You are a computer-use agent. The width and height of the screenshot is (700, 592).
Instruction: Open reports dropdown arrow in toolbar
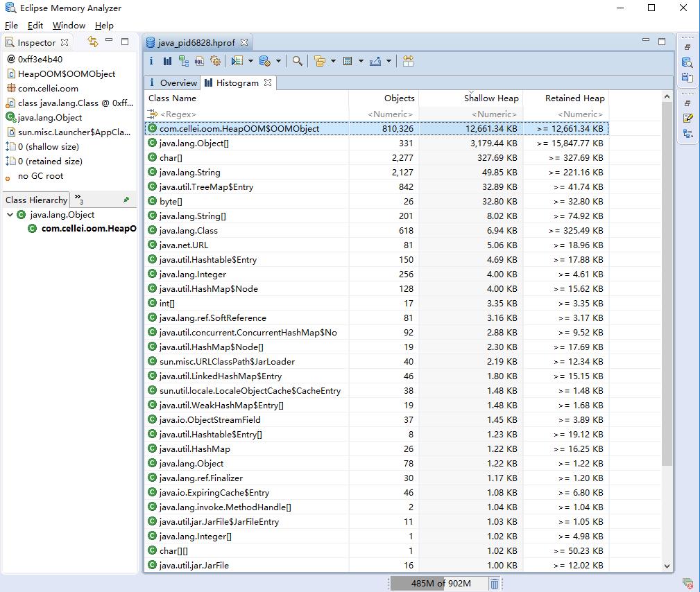[x=250, y=61]
